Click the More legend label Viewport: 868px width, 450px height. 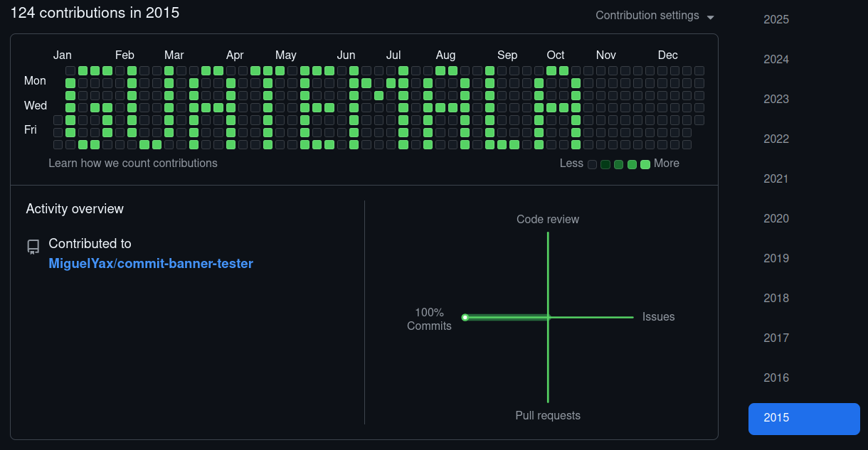667,164
